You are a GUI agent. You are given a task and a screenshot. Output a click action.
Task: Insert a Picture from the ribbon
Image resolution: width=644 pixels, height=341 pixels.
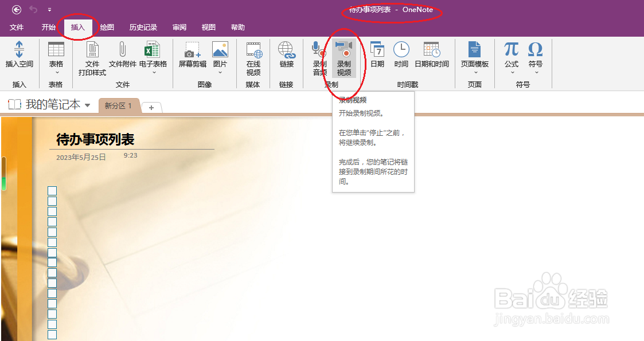coord(220,49)
